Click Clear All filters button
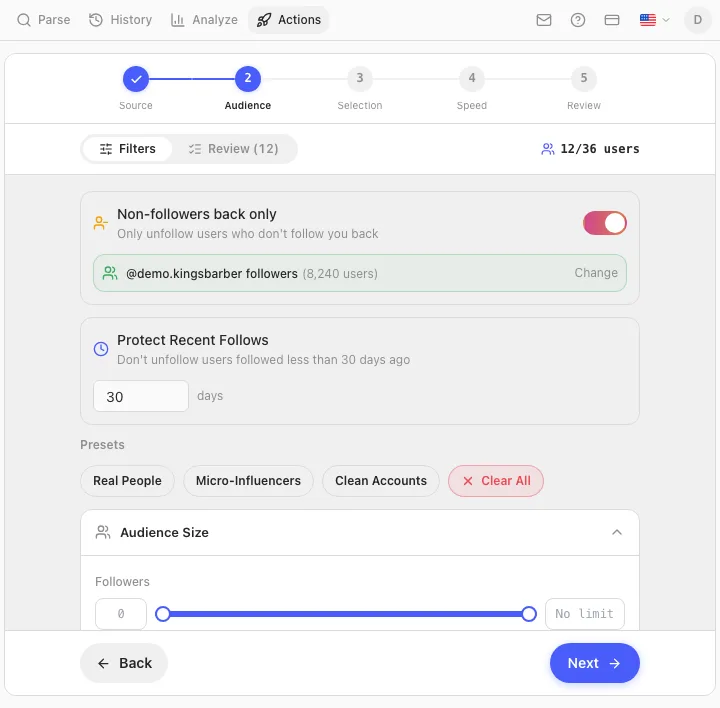Screen dimensions: 720x708 (x=496, y=481)
